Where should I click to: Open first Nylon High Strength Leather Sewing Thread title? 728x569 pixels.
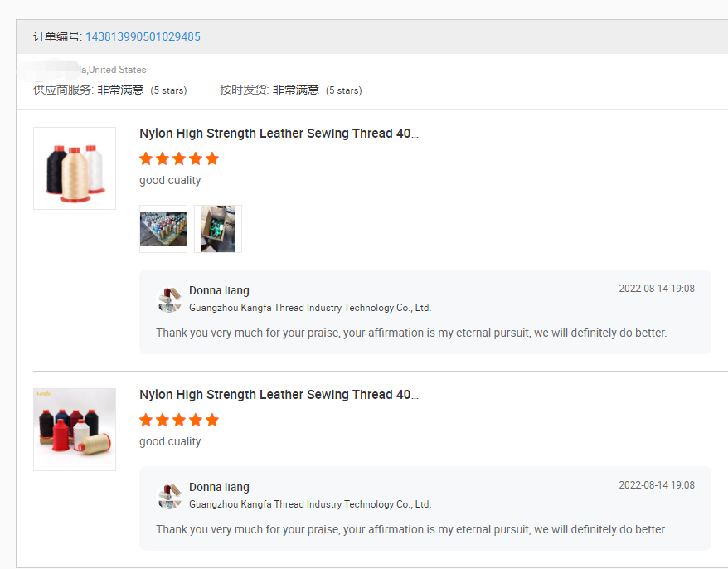[x=279, y=134]
